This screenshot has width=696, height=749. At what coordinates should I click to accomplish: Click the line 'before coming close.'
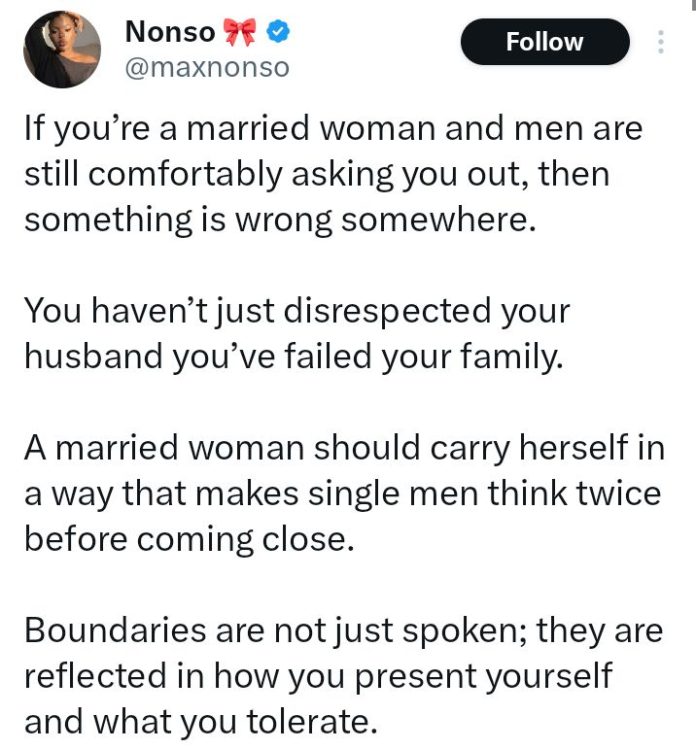[189, 540]
